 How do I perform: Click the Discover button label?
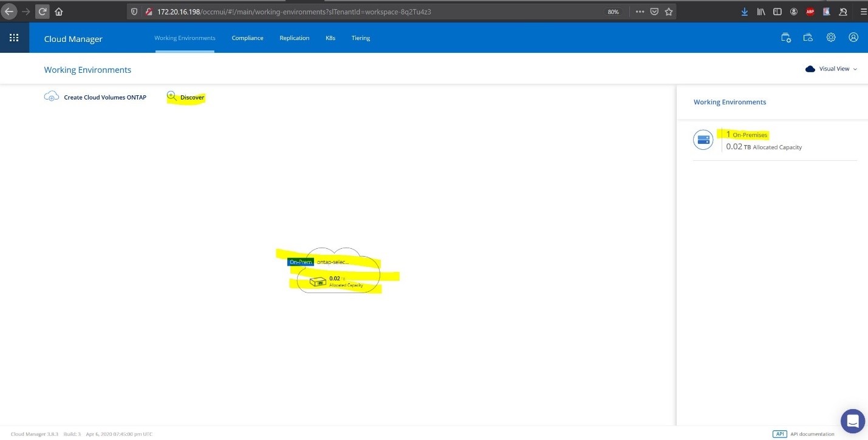[x=192, y=97]
